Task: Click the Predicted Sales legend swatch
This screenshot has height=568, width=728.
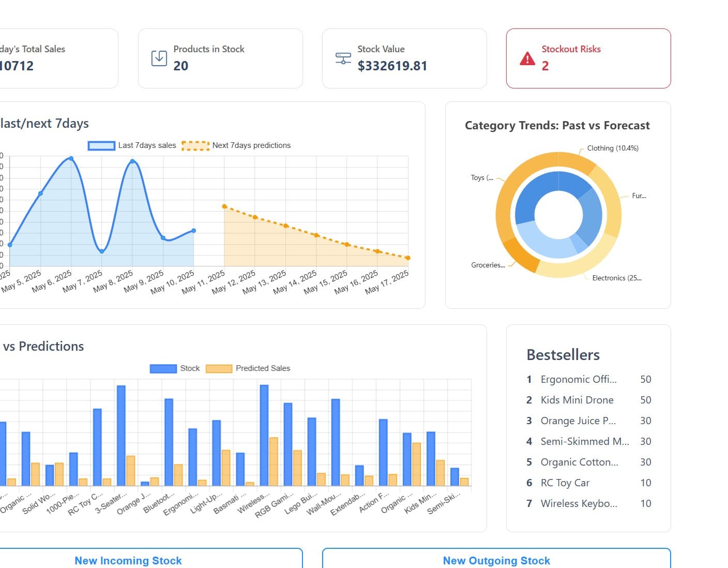Action: coord(218,368)
